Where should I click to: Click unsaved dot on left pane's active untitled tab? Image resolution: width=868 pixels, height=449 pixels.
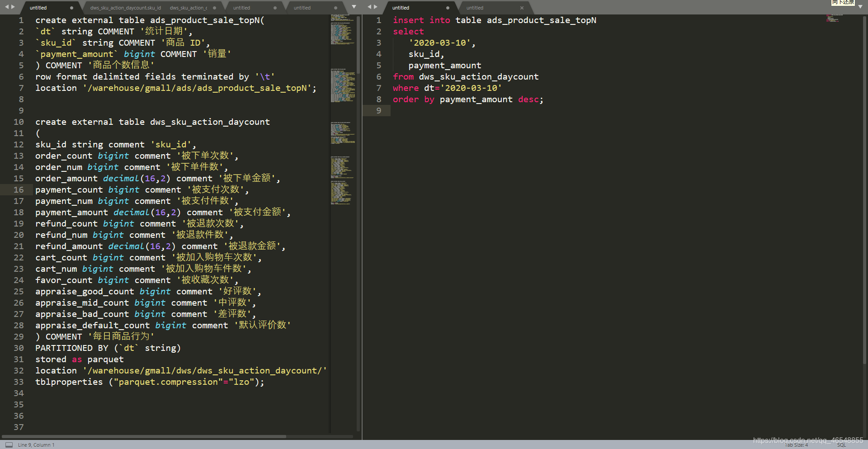point(71,8)
